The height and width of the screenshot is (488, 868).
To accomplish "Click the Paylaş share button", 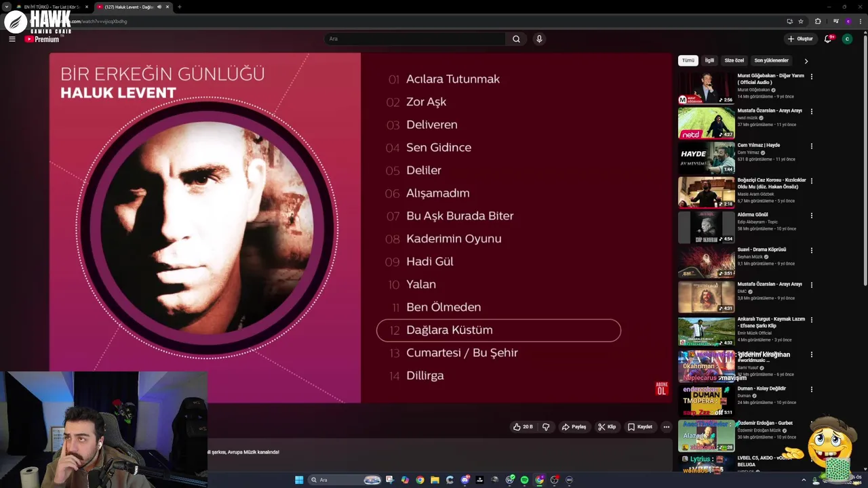I will 574,427.
